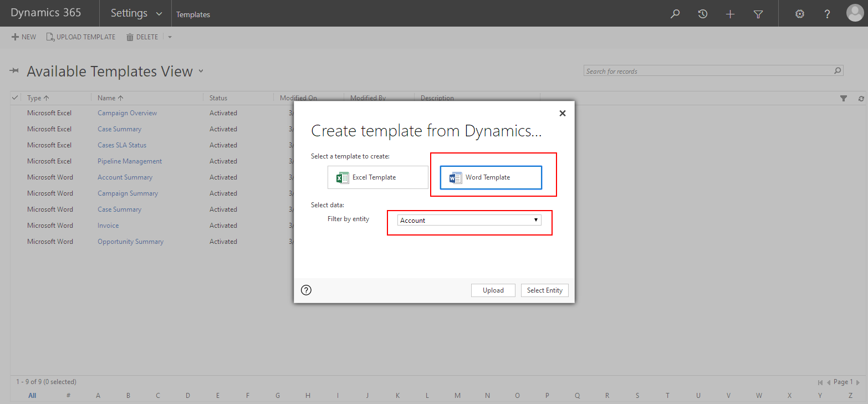Open the user profile avatar
Image resolution: width=868 pixels, height=404 pixels.
point(855,13)
